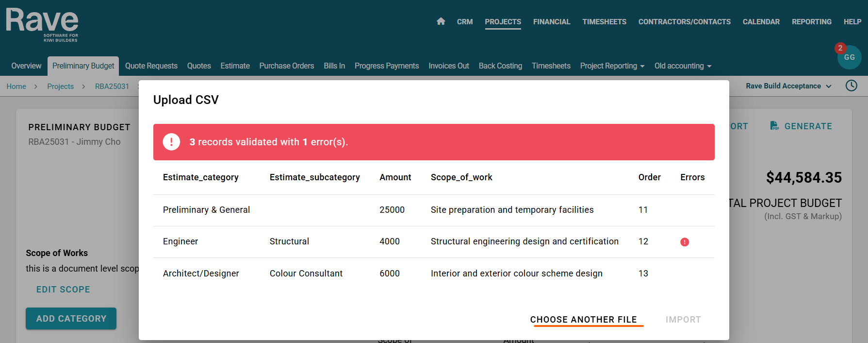
Task: Go to the Purchase Orders tab
Action: (x=286, y=66)
